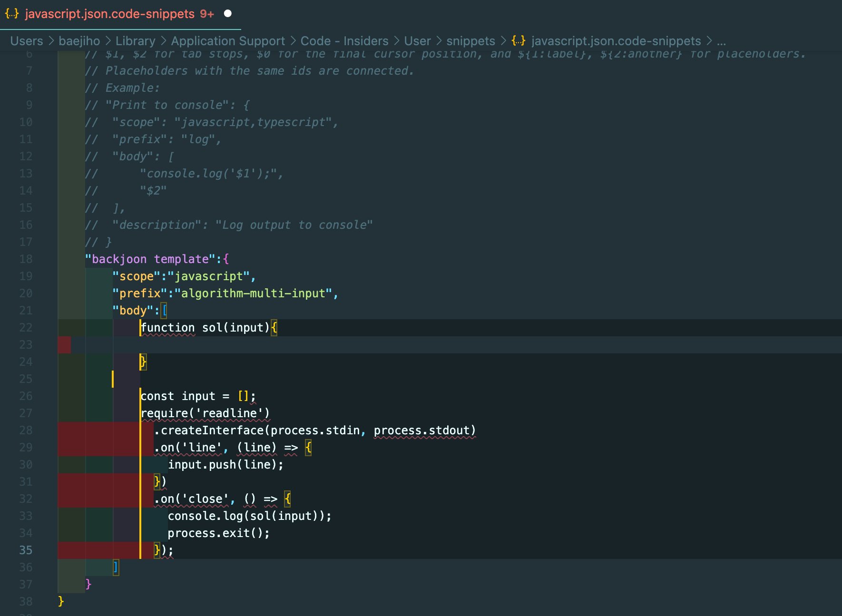This screenshot has height=616, width=842.
Task: Click the "algorithm-multi-input" string value
Action: (254, 293)
